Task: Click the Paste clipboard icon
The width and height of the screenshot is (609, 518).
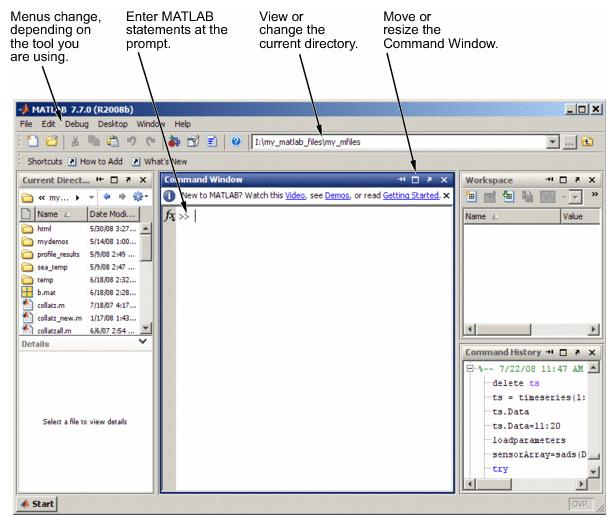Action: (x=113, y=142)
